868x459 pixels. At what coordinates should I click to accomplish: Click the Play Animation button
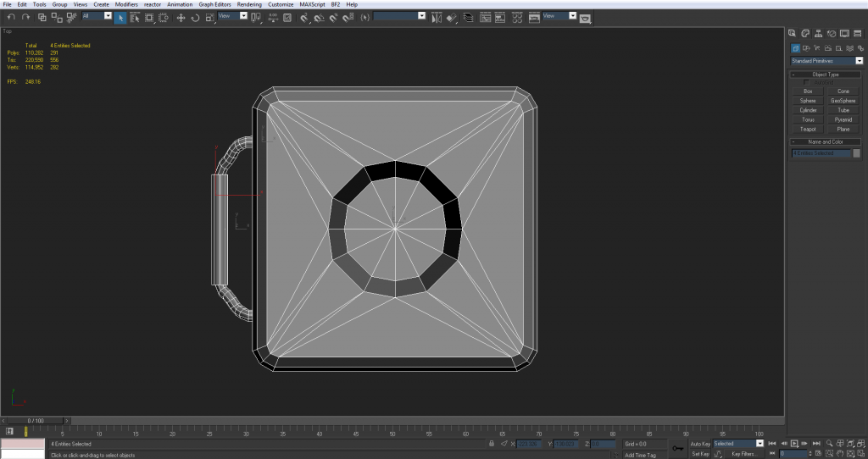pyautogui.click(x=794, y=443)
